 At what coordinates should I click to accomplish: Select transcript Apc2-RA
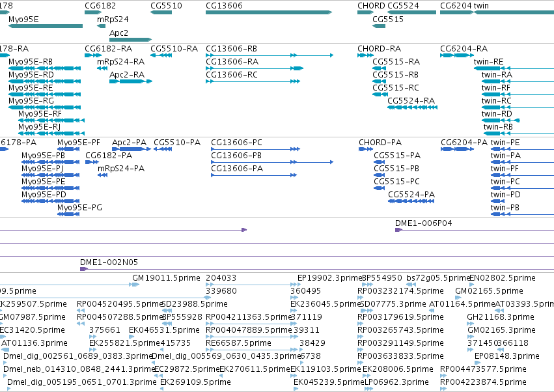click(127, 75)
